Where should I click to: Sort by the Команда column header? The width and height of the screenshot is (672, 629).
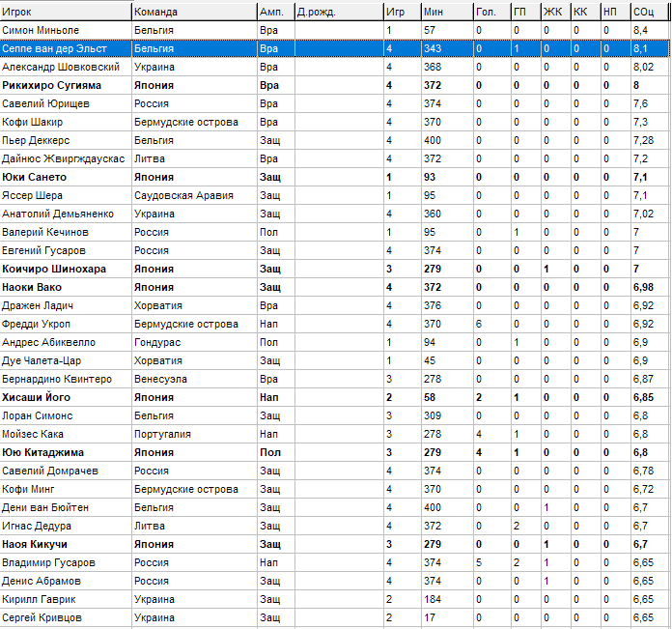click(195, 12)
